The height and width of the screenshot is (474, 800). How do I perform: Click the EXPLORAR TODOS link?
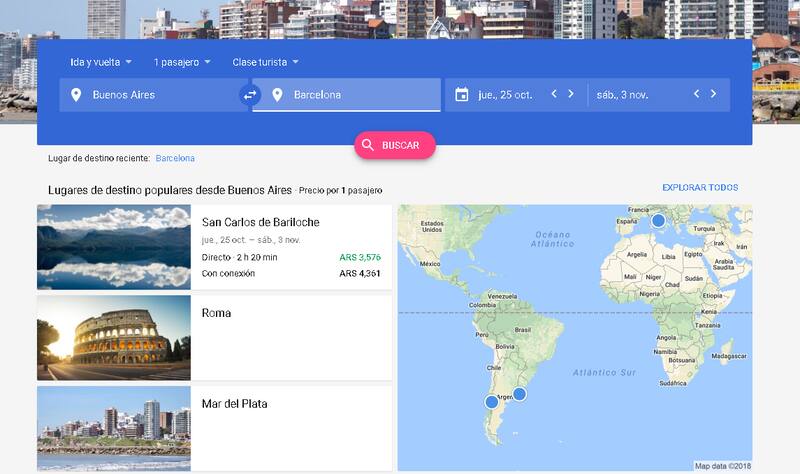pos(700,188)
